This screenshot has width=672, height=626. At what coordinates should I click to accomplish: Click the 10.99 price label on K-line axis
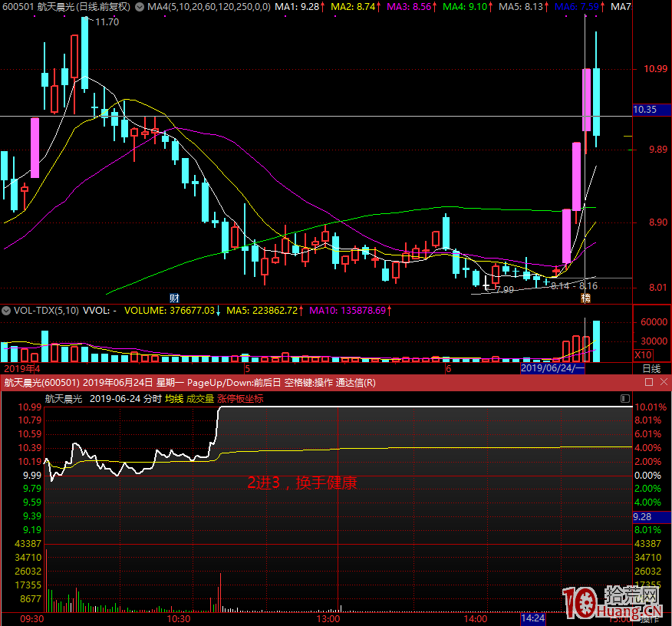[x=656, y=69]
